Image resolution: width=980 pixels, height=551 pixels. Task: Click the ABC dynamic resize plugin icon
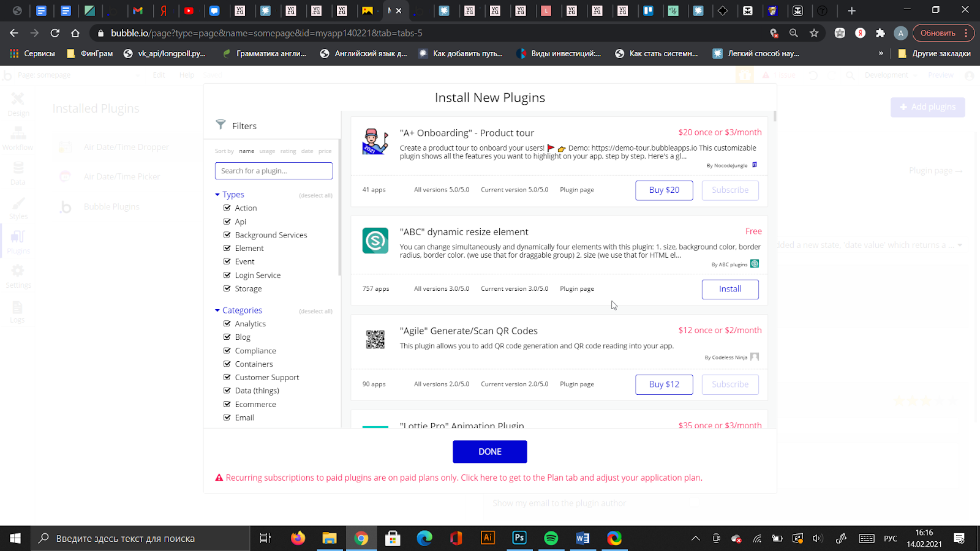(375, 241)
